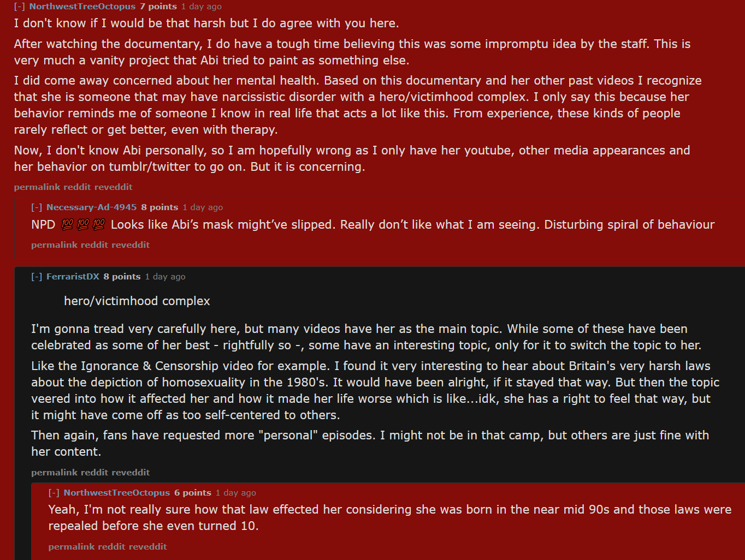745x560 pixels.
Task: Open reveddit link under FerraristDX comment
Action: tap(131, 473)
